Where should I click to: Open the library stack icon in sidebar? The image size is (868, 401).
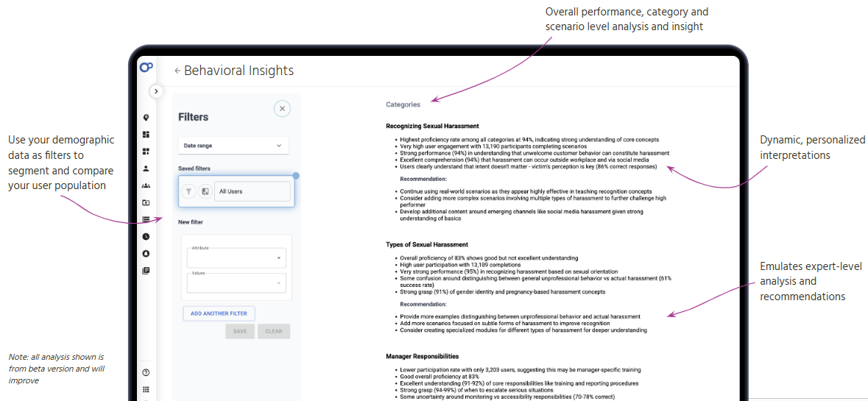click(147, 271)
